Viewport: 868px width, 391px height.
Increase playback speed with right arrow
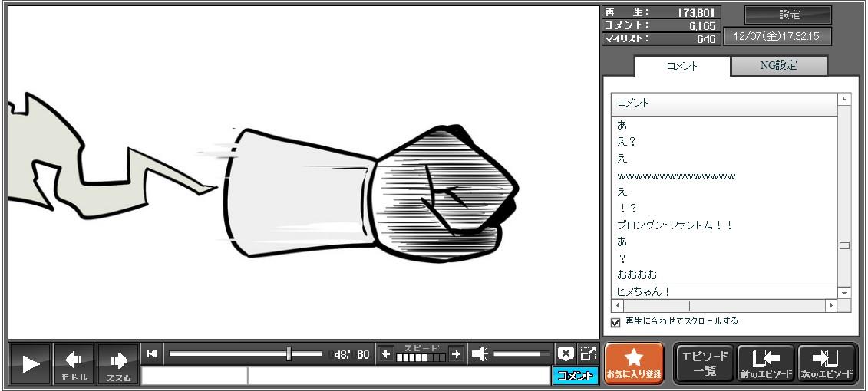coord(456,353)
